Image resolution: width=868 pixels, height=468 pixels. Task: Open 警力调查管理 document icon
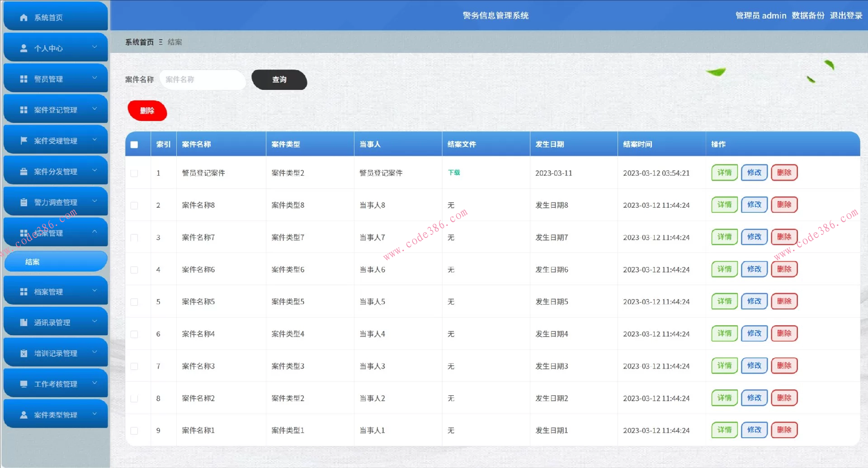[23, 201]
